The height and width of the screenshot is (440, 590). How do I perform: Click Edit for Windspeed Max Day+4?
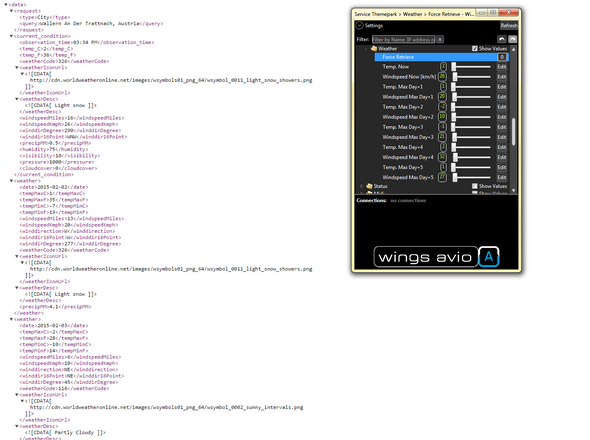[x=502, y=157]
